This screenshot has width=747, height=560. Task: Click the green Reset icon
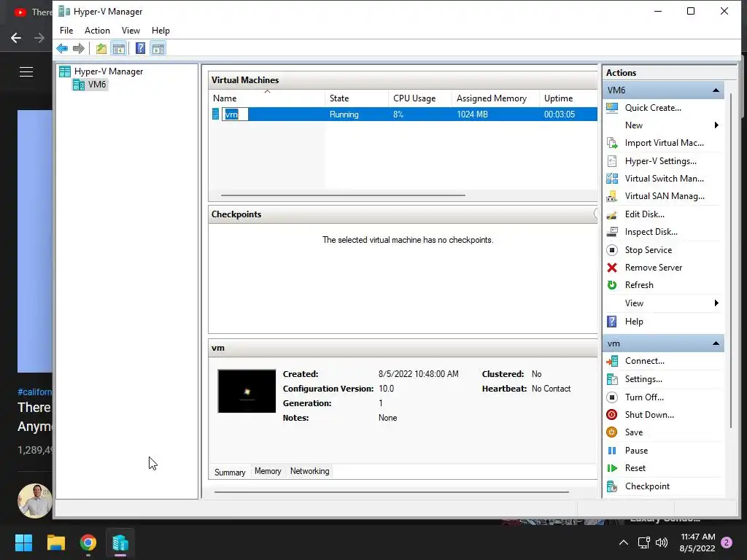612,468
